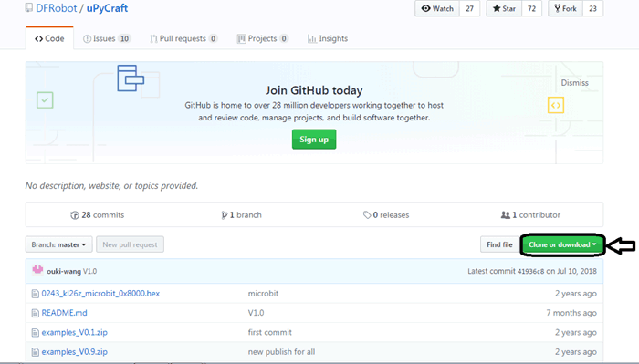Click file icon beside 0243_kl26z_microbit hex file
The height and width of the screenshot is (364, 639).
point(36,294)
